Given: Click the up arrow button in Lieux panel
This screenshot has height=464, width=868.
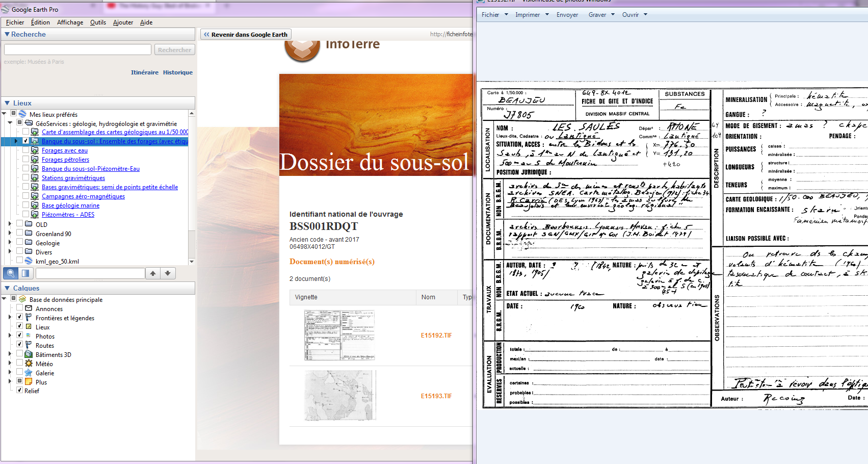Looking at the screenshot, I should coord(153,273).
